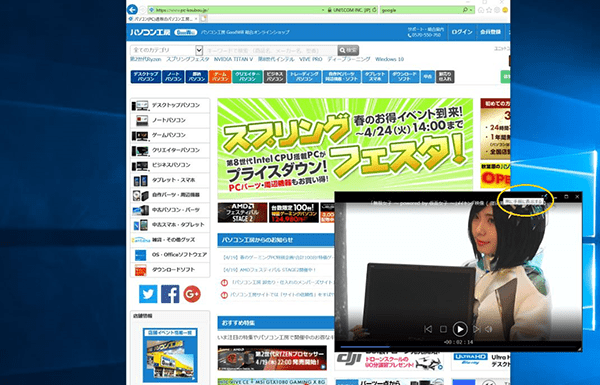Open OS・Officeソフトウェア in the left sidebar
This screenshot has height=385, width=600.
coord(170,254)
